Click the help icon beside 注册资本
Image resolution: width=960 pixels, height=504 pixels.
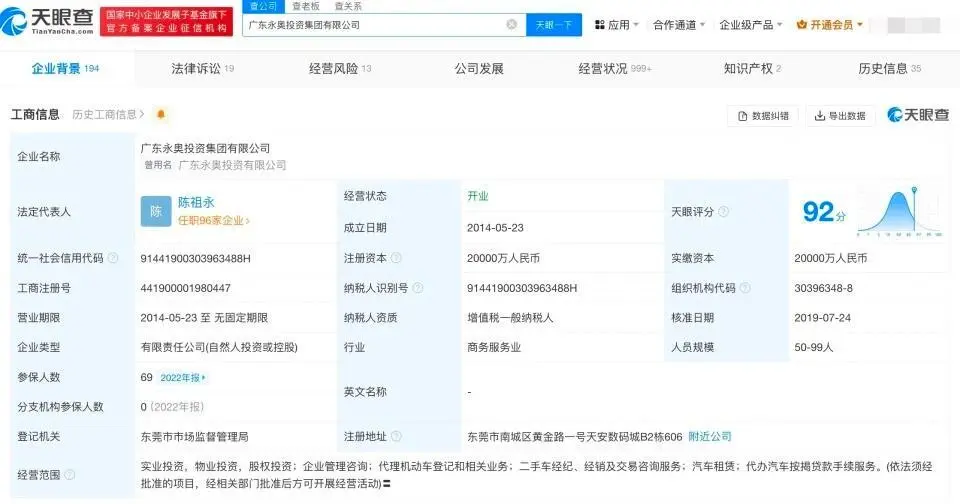(x=396, y=258)
